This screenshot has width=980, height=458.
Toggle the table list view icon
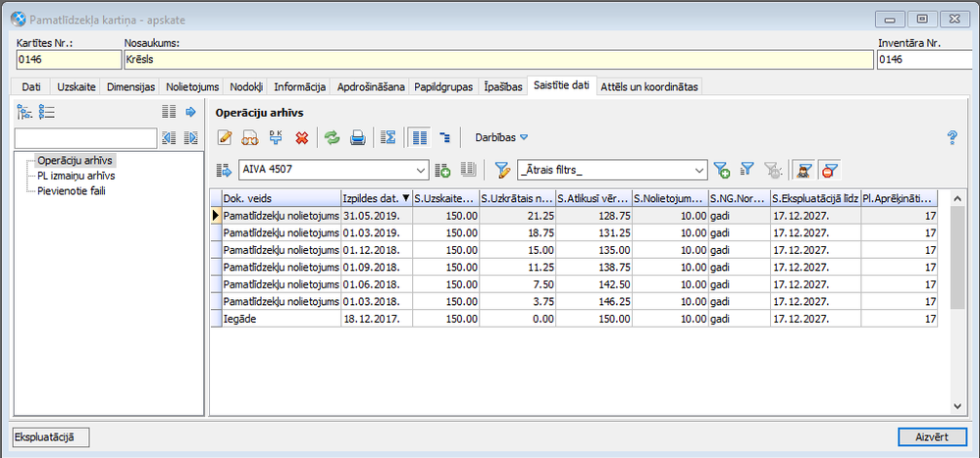420,137
